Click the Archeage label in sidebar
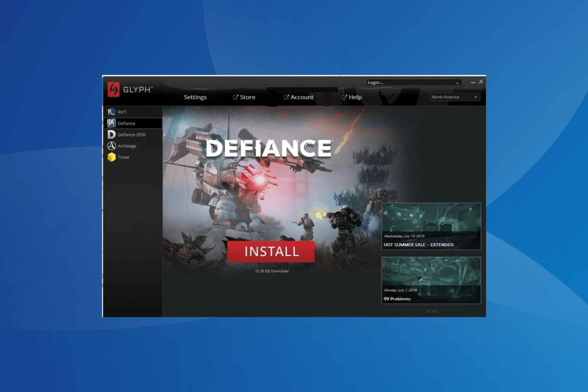The image size is (588, 392). click(127, 146)
